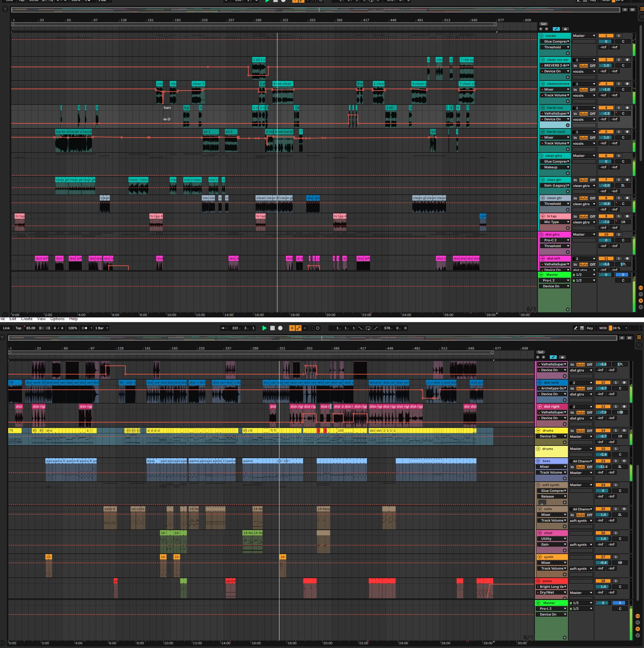
Task: Click the Set locator button in upper window
Action: 543,24
